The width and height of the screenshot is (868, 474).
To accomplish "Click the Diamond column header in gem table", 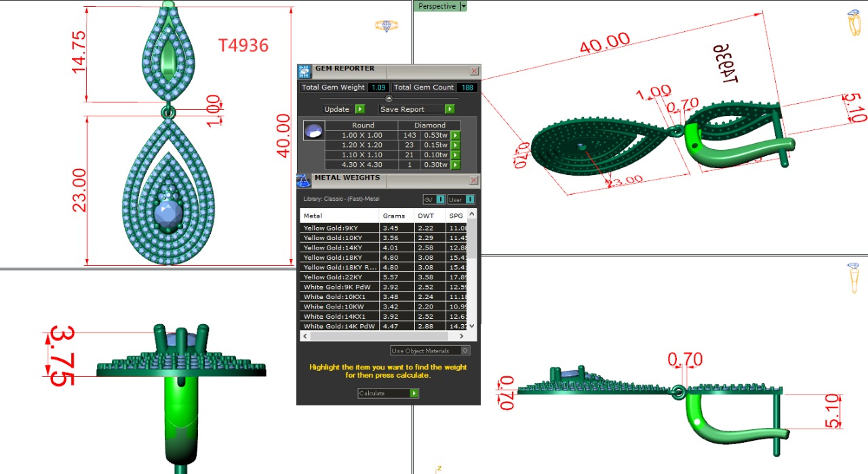I will [430, 125].
